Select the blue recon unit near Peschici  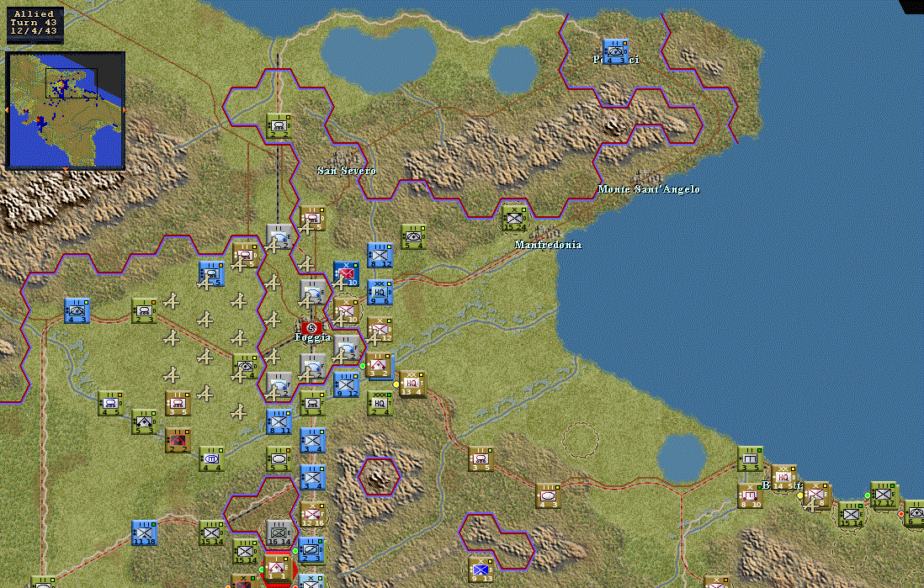(615, 52)
